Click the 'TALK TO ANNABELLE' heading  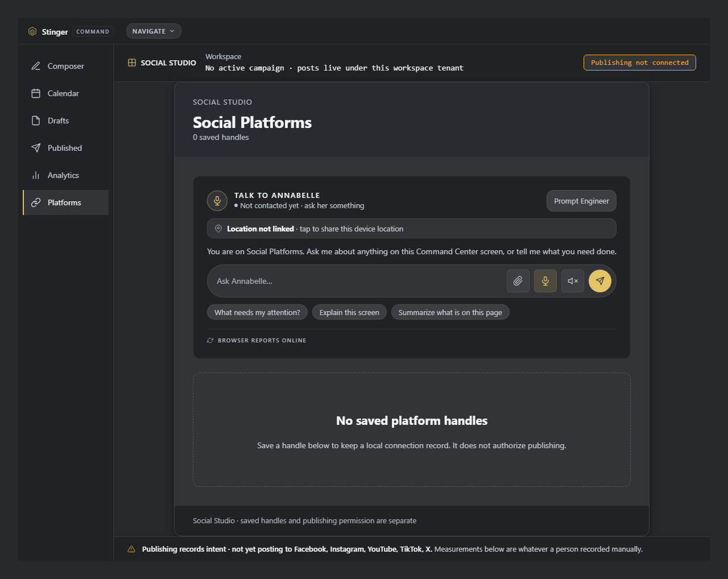[x=277, y=195]
